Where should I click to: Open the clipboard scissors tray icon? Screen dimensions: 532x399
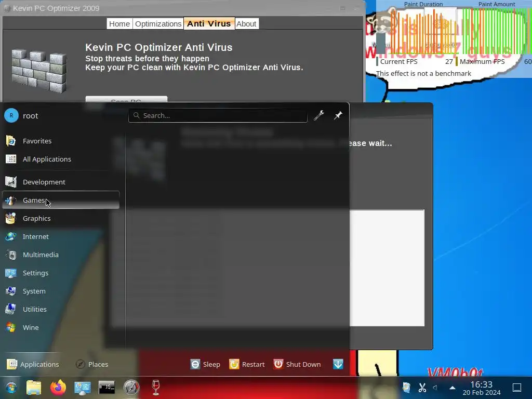tap(422, 388)
